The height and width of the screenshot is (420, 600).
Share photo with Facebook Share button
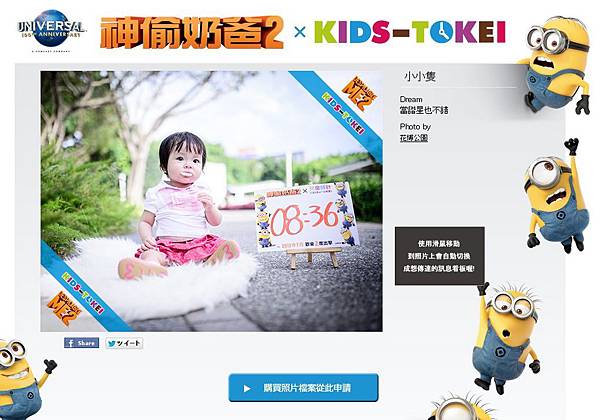(x=82, y=343)
